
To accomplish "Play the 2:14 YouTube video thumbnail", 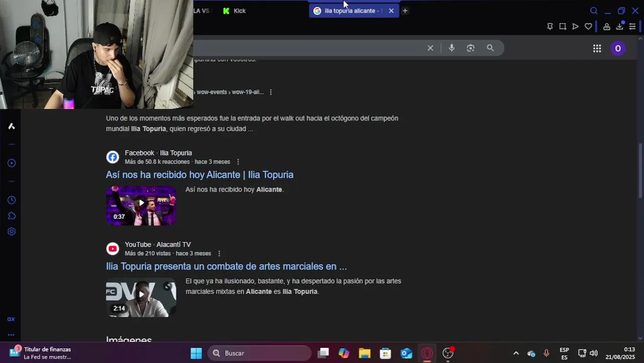I will coord(141,297).
